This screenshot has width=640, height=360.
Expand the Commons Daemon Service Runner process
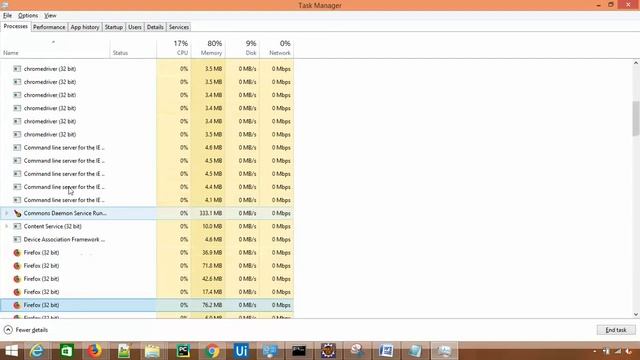coord(6,213)
